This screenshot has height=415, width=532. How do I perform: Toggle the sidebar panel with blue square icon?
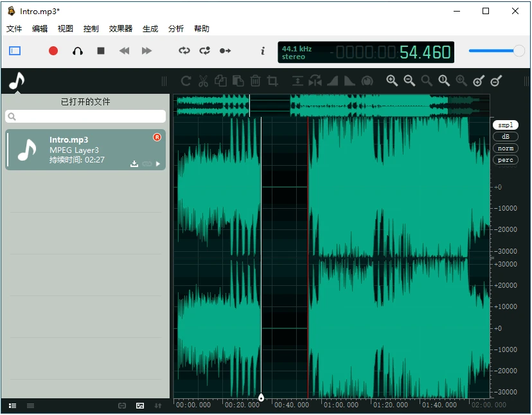[14, 51]
